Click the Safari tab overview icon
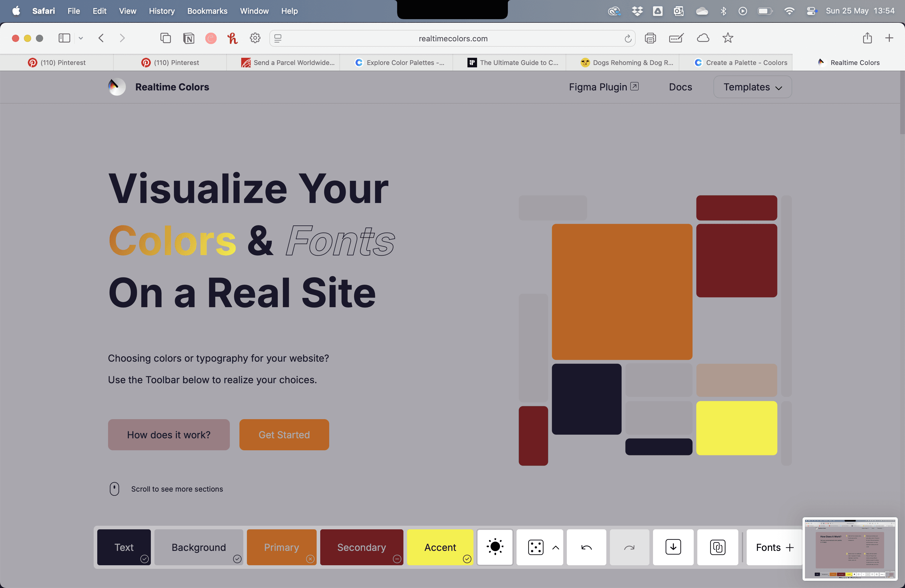Screen dimensions: 905x588 [165, 38]
